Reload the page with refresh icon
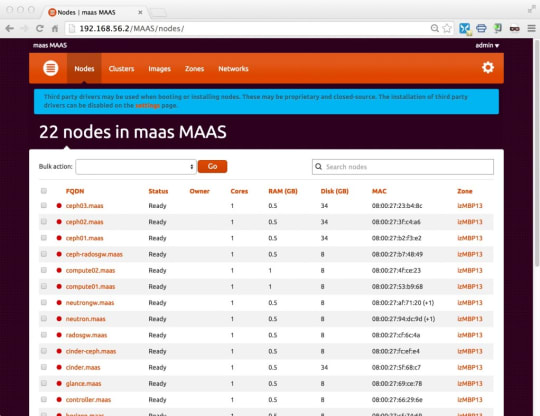The width and height of the screenshot is (540, 416). [40, 28]
